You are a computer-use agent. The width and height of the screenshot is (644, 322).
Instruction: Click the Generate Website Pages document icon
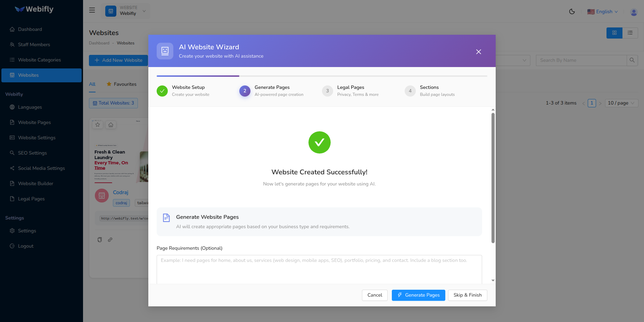166,217
